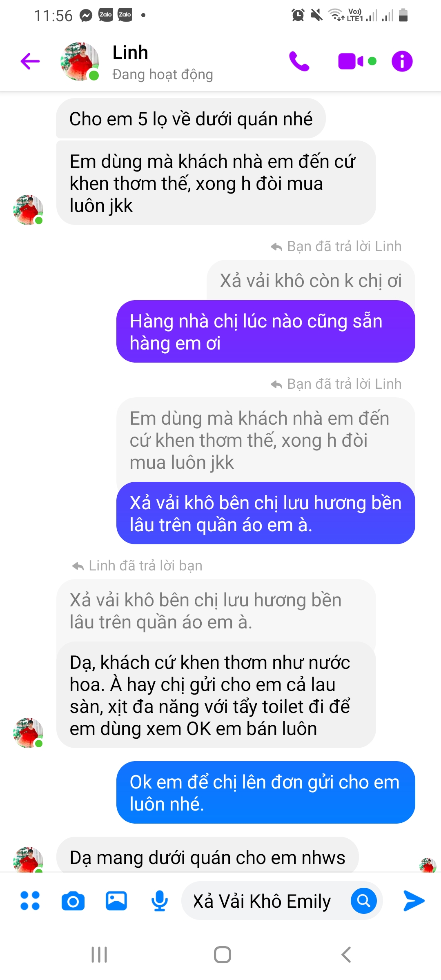Open Linh's profile picture in header
Screen dimensions: 441x980
tap(80, 61)
